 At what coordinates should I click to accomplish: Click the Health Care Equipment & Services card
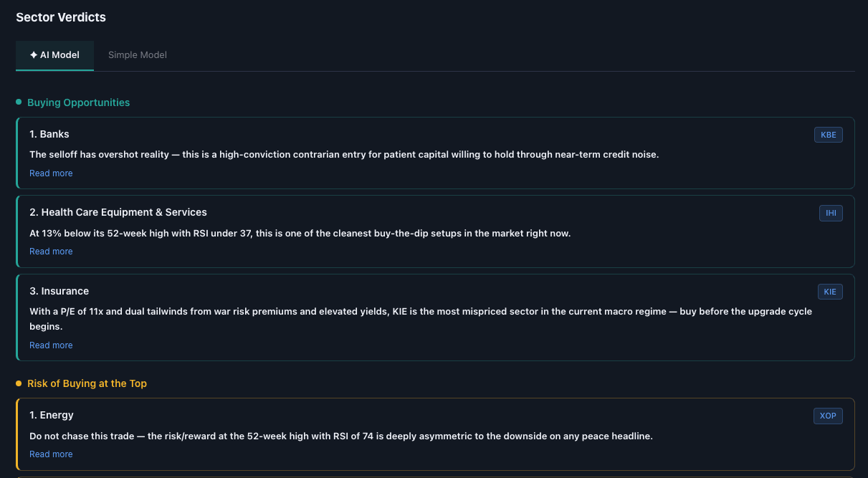point(434,231)
